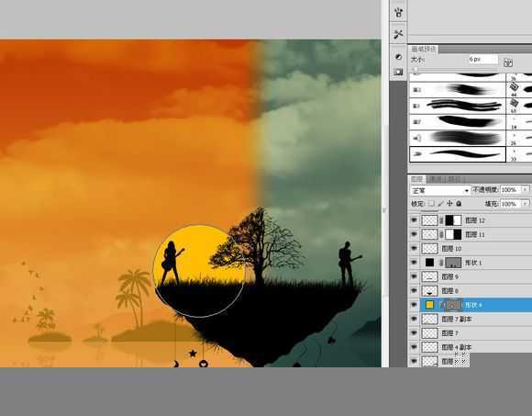Click the black color swatch of 形状 1
Image resolution: width=532 pixels, height=416 pixels.
coord(429,263)
